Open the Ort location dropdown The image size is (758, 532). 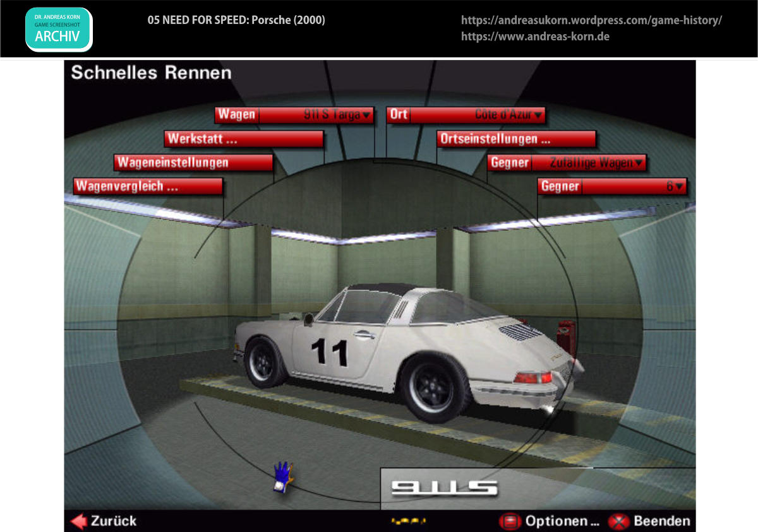coord(466,115)
